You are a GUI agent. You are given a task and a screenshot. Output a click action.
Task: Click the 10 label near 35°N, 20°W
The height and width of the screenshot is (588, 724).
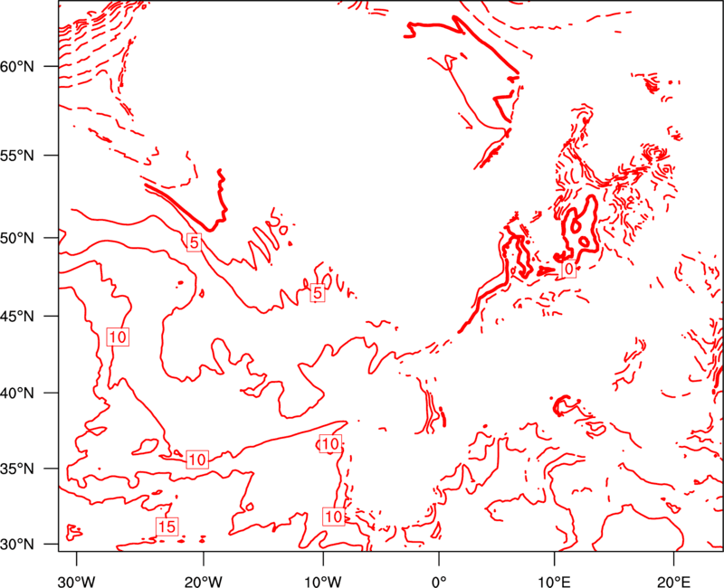point(197,460)
